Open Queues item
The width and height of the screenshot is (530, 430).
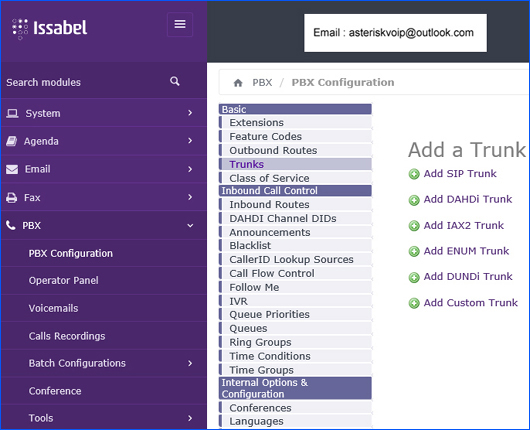[x=295, y=328]
